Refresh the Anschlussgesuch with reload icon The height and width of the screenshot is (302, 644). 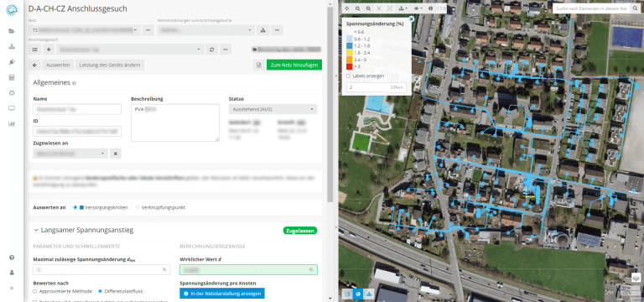[x=211, y=49]
